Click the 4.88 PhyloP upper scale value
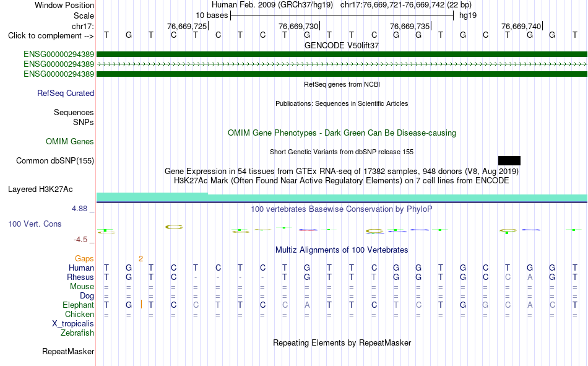This screenshot has height=366, width=588. 80,208
